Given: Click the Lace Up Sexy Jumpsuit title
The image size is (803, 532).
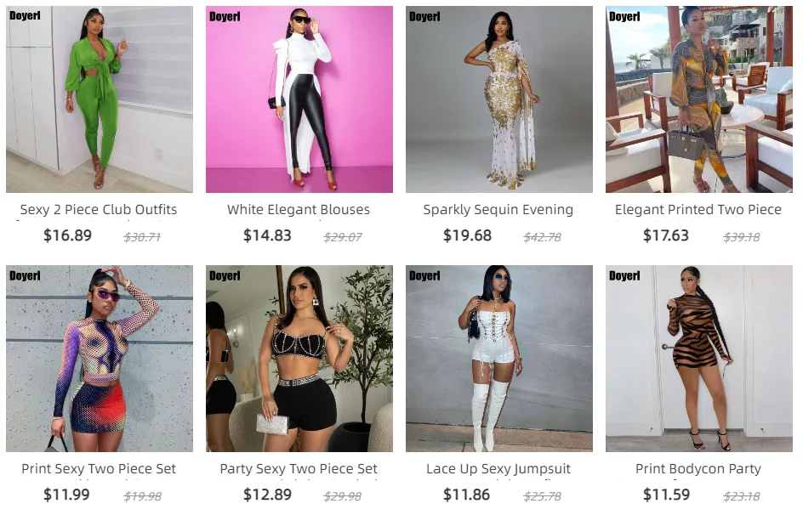Looking at the screenshot, I should coord(498,468).
